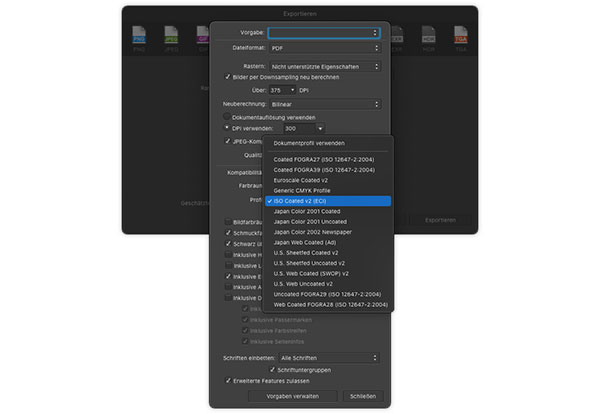Open the Dateiformat PDF dropdown

pyautogui.click(x=325, y=48)
